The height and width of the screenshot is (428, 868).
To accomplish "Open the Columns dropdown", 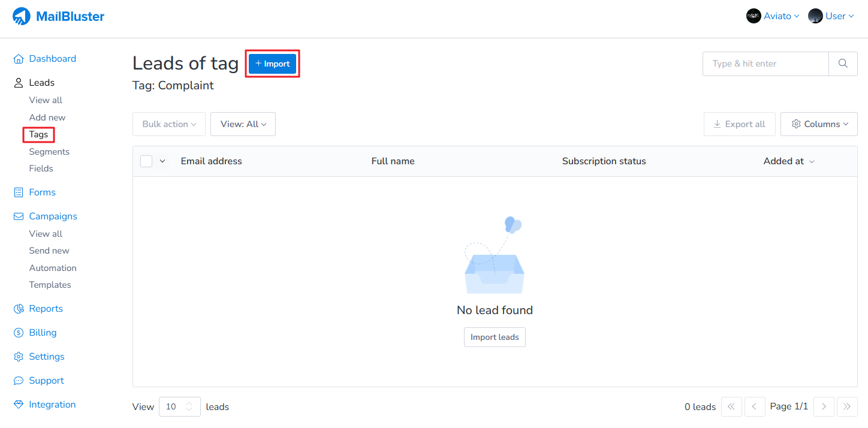I will (x=819, y=124).
